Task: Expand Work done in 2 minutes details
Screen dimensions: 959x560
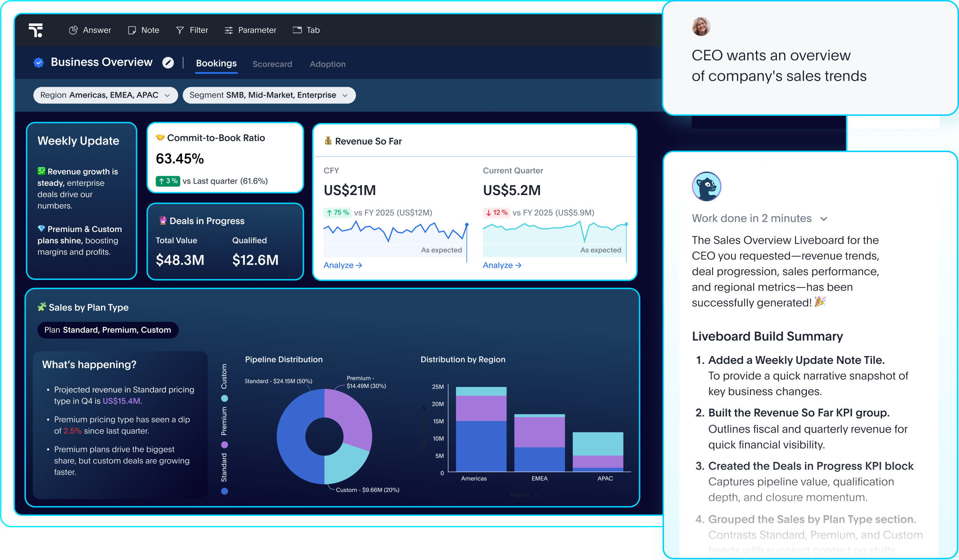Action: pos(759,219)
